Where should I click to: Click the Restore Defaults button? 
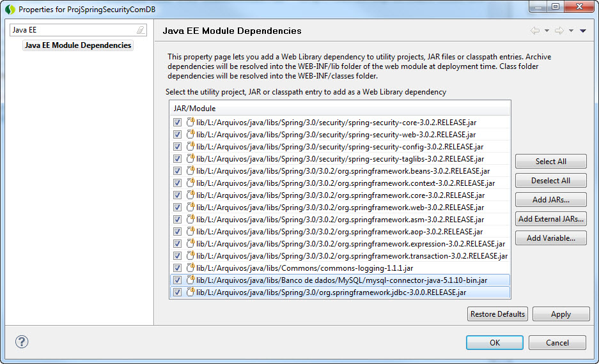click(x=497, y=314)
